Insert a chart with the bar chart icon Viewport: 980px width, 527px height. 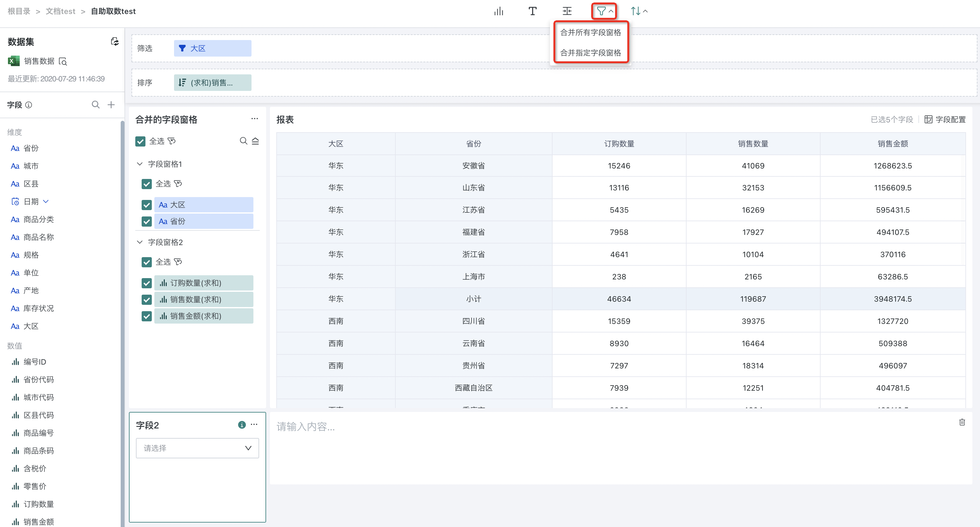tap(498, 11)
